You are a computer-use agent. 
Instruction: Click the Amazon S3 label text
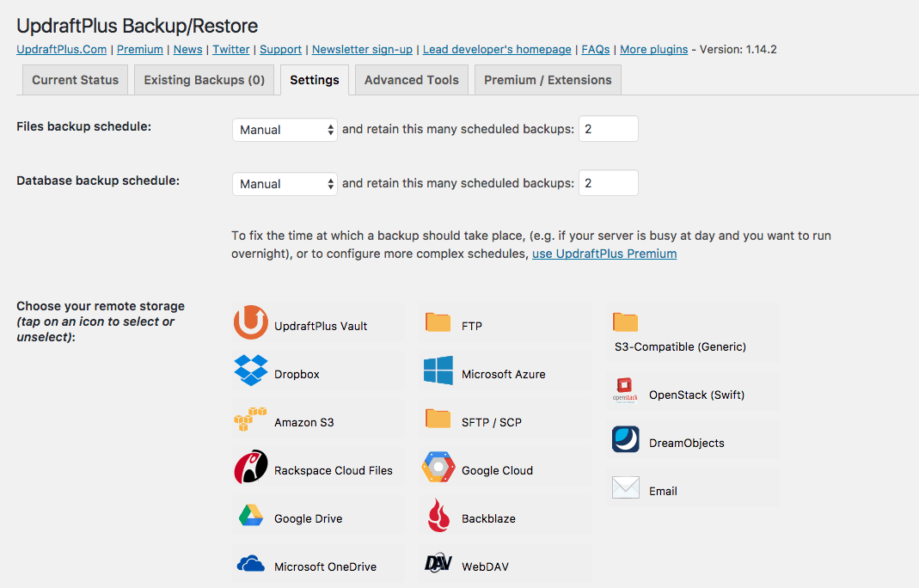click(304, 422)
